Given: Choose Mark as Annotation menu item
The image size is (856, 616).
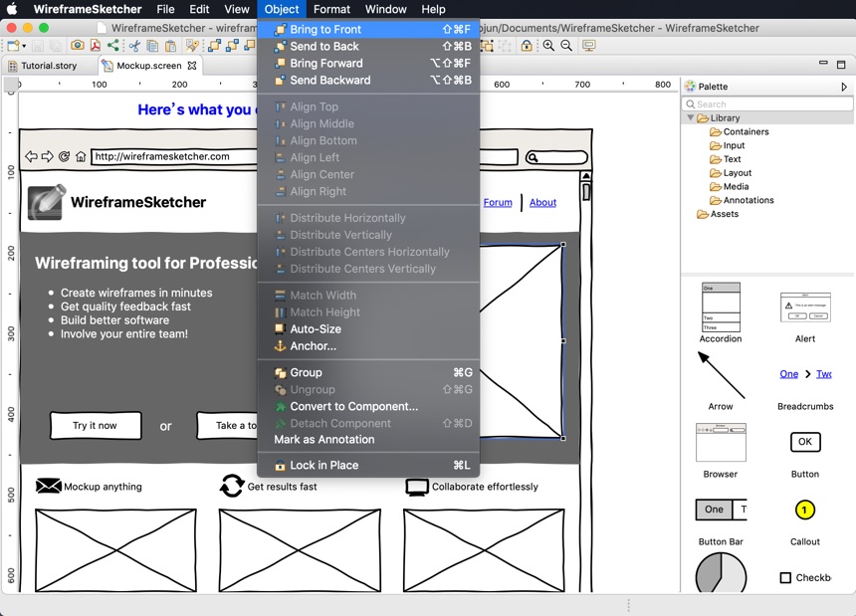Looking at the screenshot, I should [x=368, y=440].
